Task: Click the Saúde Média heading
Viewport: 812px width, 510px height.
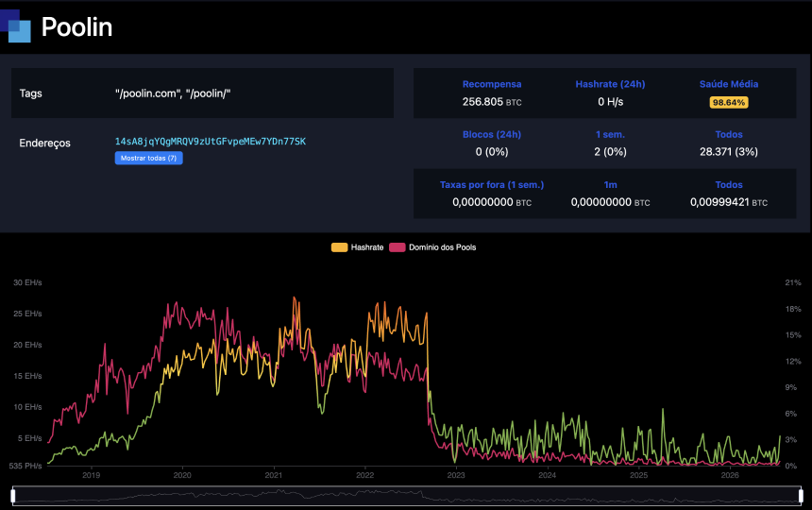Action: 729,84
